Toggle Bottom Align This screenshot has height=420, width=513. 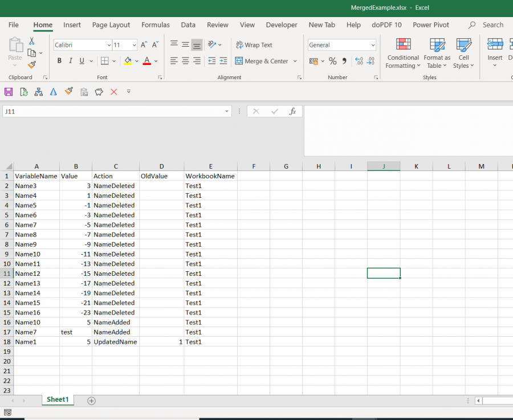tap(197, 45)
